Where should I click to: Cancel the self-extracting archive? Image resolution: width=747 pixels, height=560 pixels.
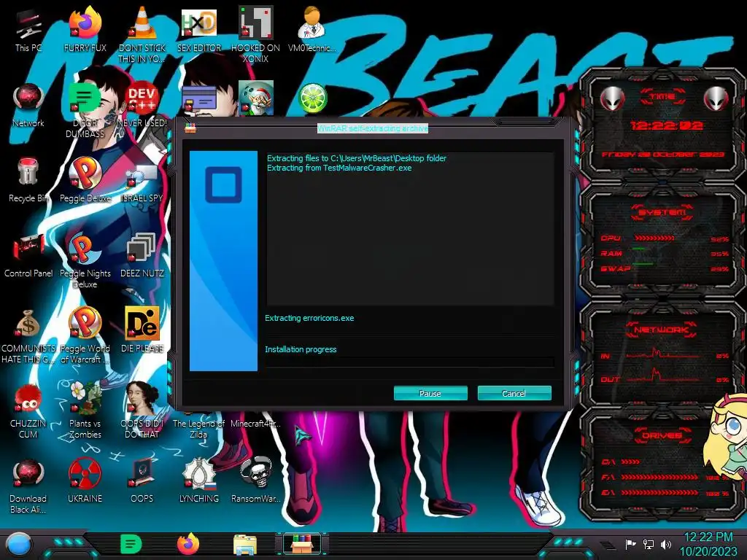(514, 393)
